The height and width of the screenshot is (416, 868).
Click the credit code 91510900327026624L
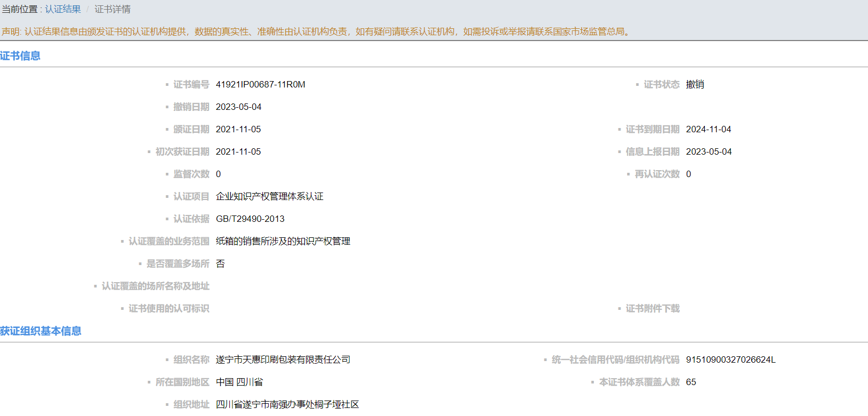click(731, 359)
